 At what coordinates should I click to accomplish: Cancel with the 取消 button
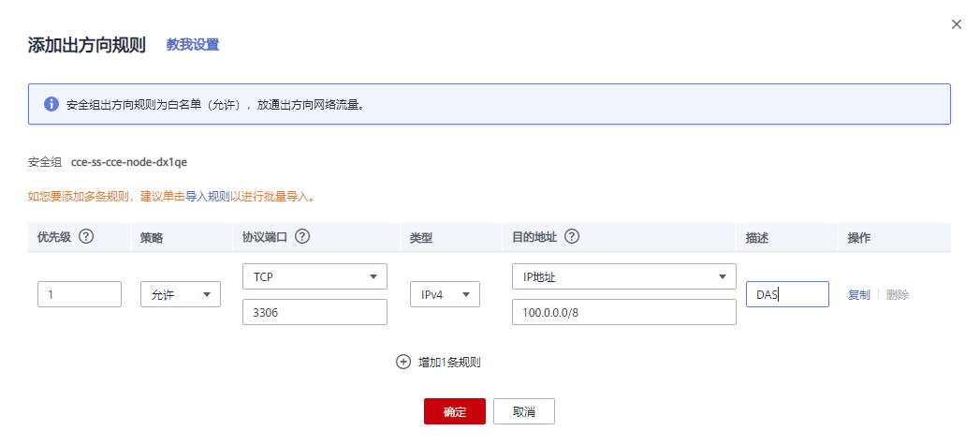(x=524, y=411)
